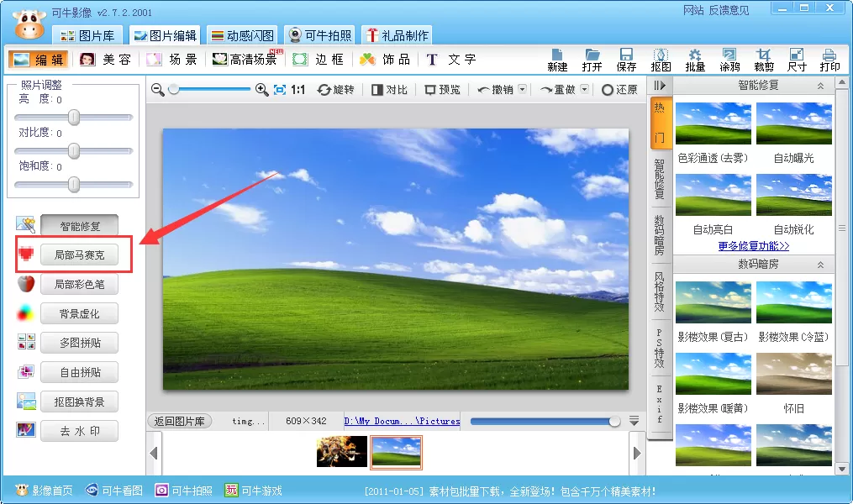
Task: Select the 饰品 accessories mode
Action: point(385,60)
